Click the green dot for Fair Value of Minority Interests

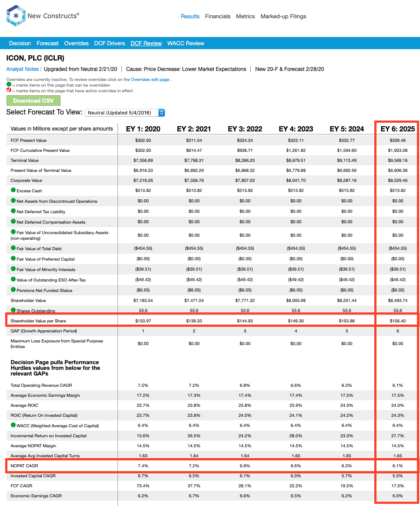pyautogui.click(x=13, y=269)
